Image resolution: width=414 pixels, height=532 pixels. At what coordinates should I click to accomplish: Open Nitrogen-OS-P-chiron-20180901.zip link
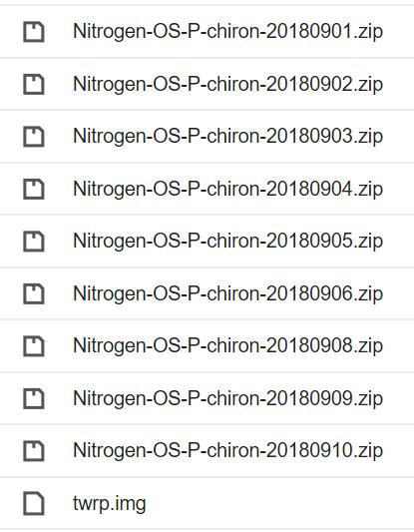point(227,32)
